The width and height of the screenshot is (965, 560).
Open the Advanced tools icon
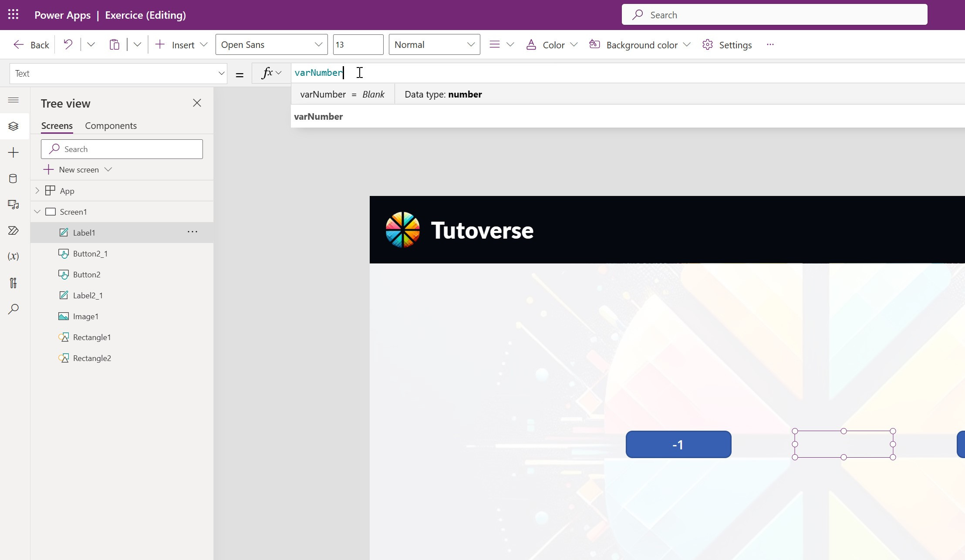[13, 283]
